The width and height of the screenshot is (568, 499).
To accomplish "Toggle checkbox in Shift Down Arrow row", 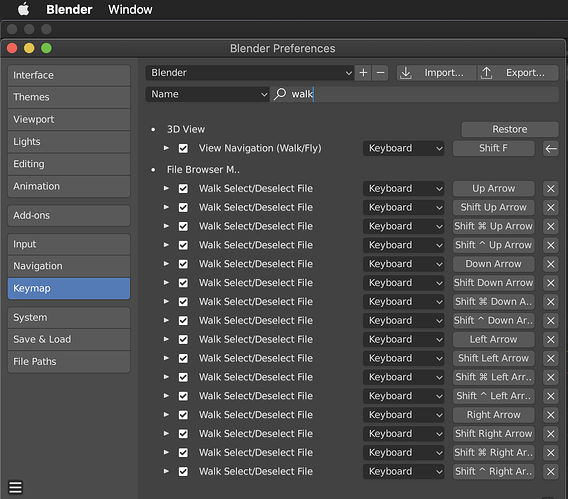I will pos(183,283).
